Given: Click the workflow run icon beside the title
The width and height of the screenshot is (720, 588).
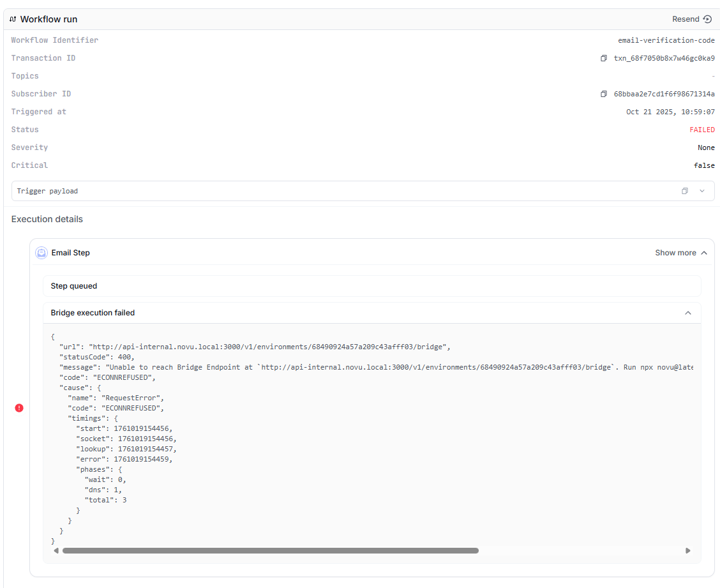Looking at the screenshot, I should [x=13, y=19].
